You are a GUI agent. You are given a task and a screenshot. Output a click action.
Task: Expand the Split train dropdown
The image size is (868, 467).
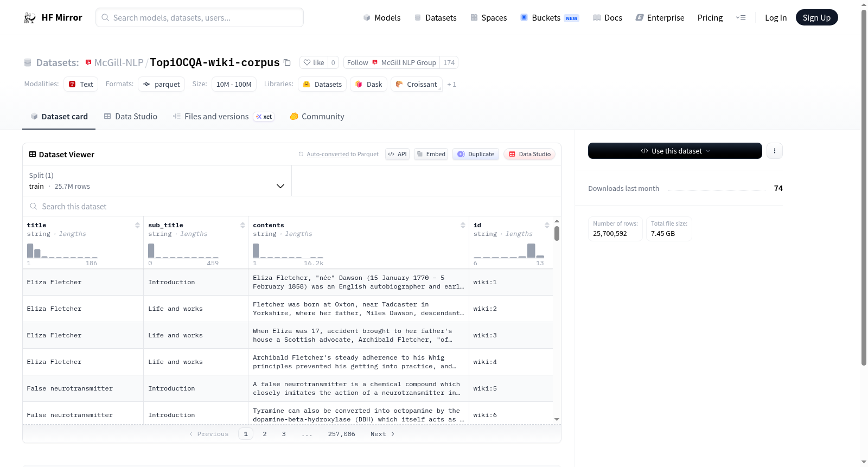(x=157, y=181)
